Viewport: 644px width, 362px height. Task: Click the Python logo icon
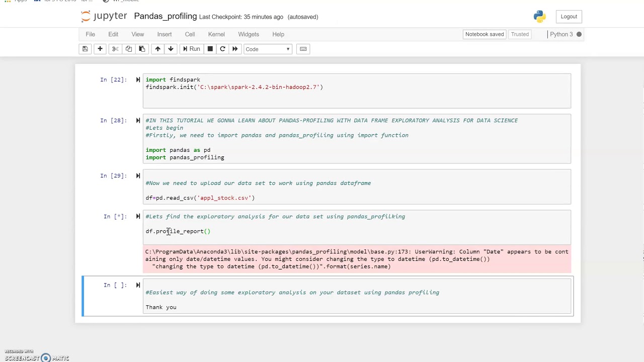click(x=540, y=17)
